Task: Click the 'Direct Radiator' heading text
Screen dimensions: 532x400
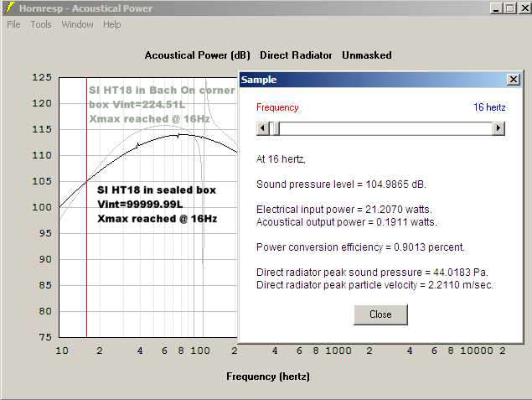Action: (x=296, y=55)
